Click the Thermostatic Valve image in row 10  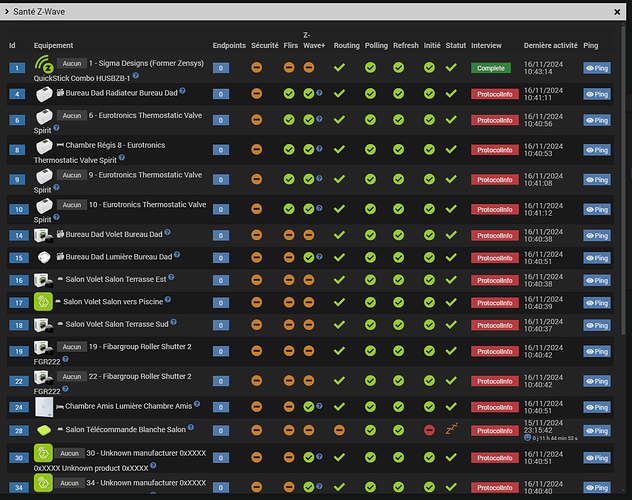[44, 206]
